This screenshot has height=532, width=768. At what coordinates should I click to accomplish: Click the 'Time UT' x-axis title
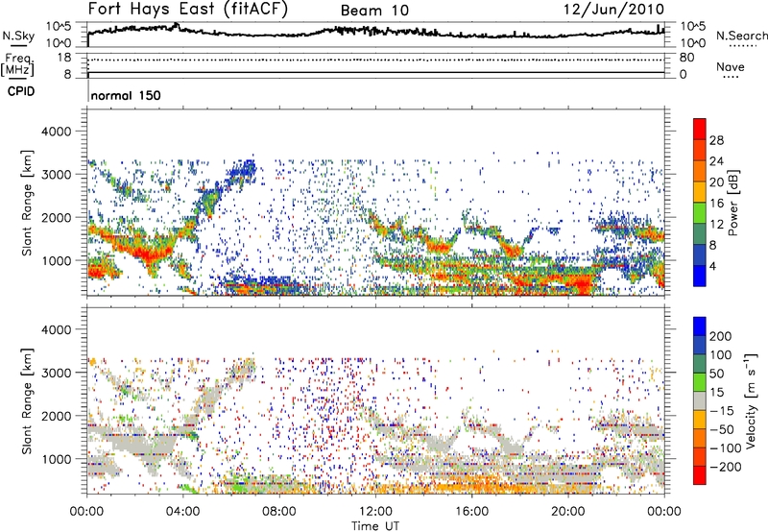click(x=375, y=526)
